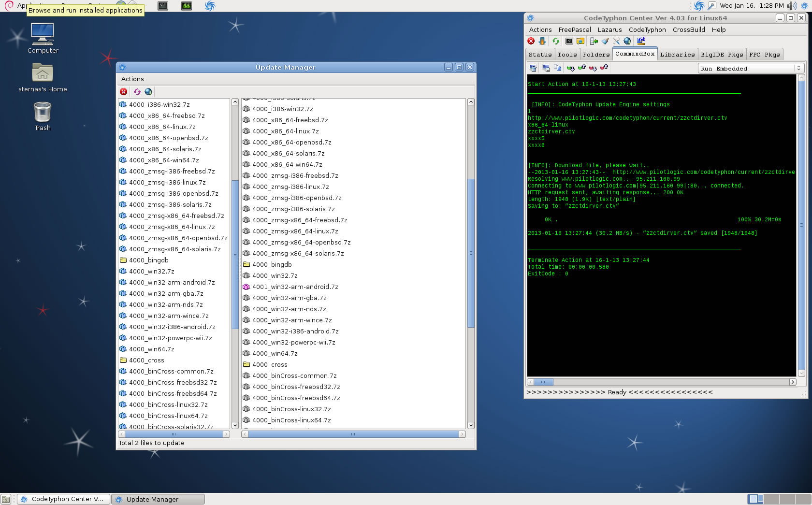Click red ball down-arrow icon in CommandBox
Viewport: 812px width, 505px height.
point(593,68)
